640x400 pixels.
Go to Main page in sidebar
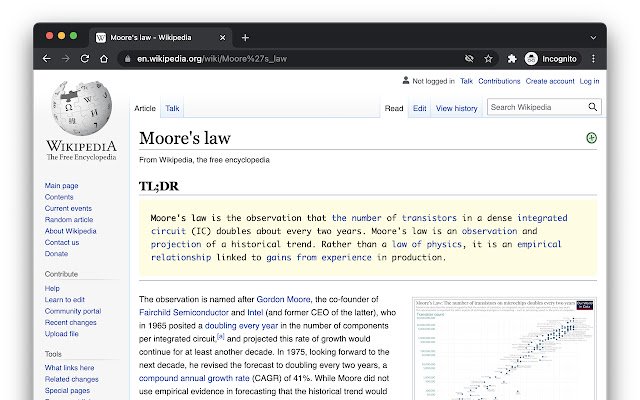coord(61,186)
